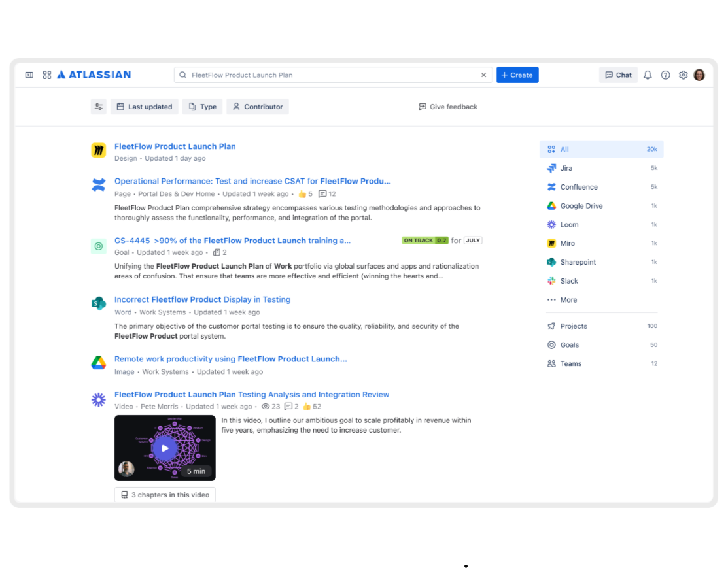
Task: Go to Atlassian home logo
Action: click(94, 75)
